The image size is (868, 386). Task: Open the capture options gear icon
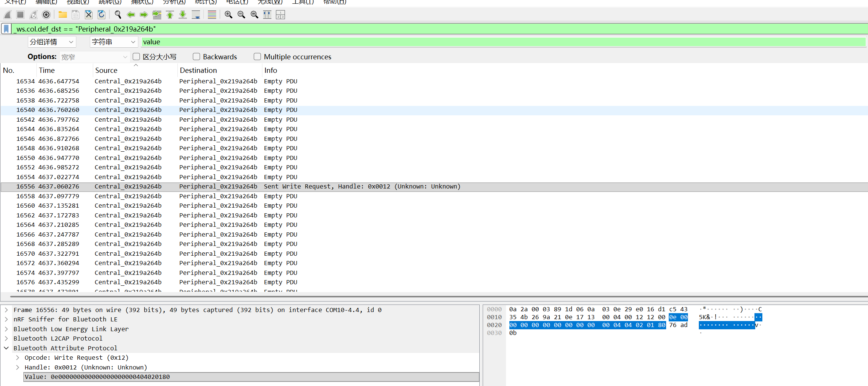[x=46, y=15]
